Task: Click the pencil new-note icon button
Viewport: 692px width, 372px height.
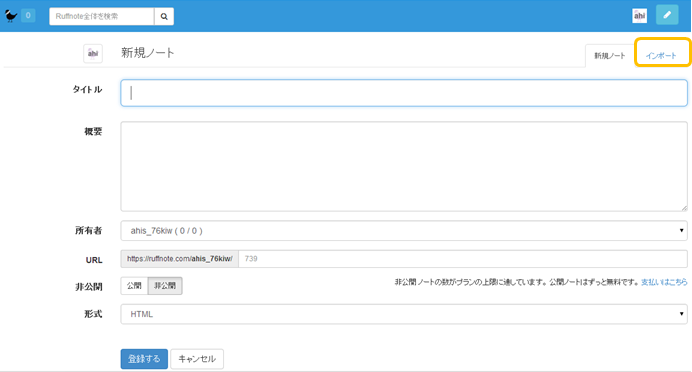Action: click(667, 15)
